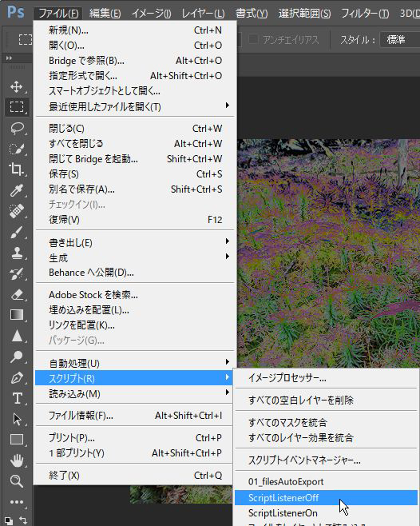Click the switch foreground/background colors arrows
Viewport: 420px width, 526px height.
23,520
